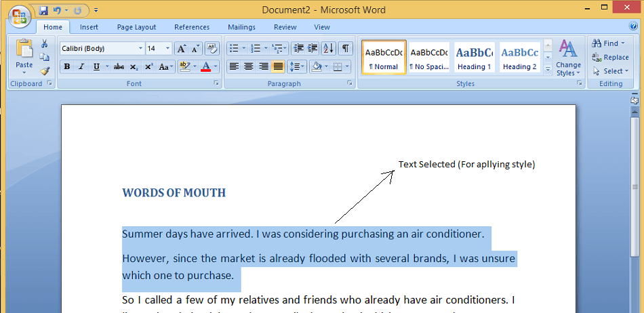Click the Clear Formatting icon

point(212,48)
